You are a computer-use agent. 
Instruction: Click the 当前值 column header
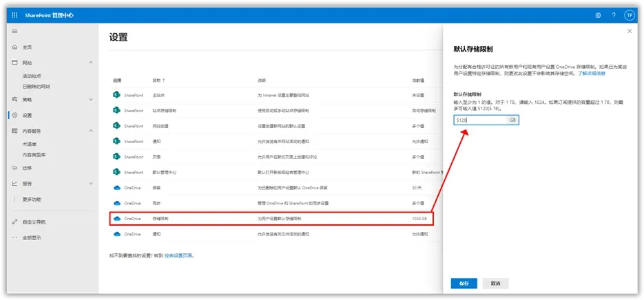[x=419, y=81]
